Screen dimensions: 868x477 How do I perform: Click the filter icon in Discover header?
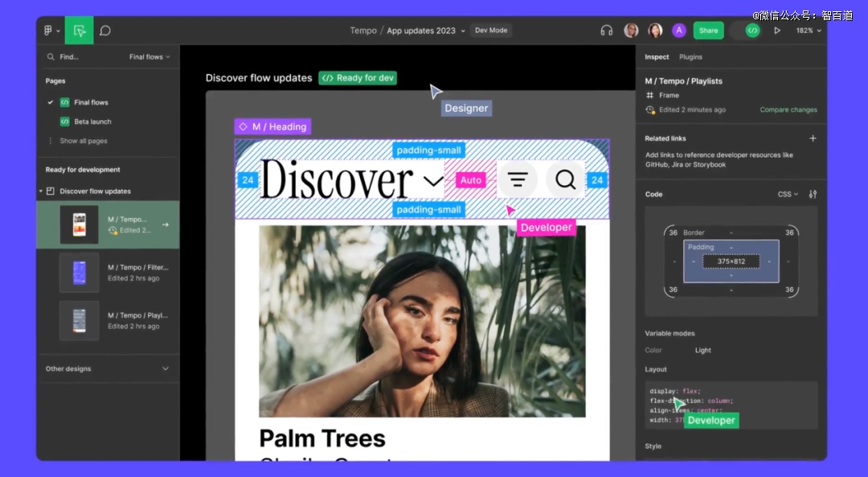coord(518,179)
